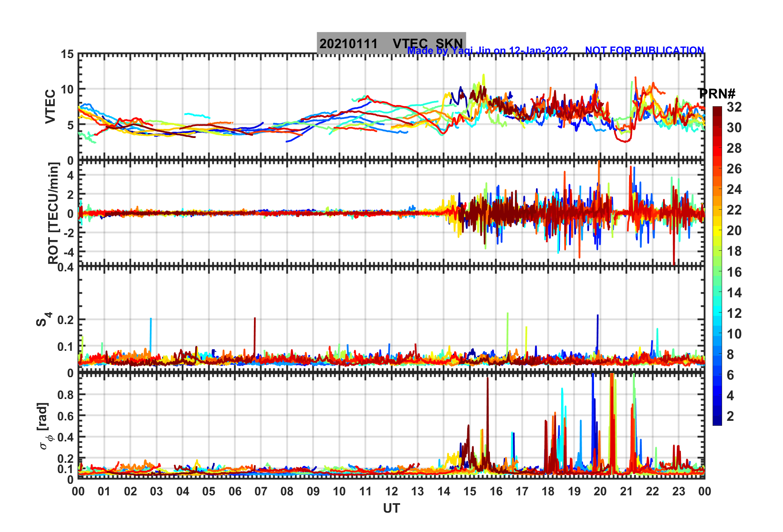Click x-axis tick label 21
This screenshot has height=532, width=783.
point(626,491)
